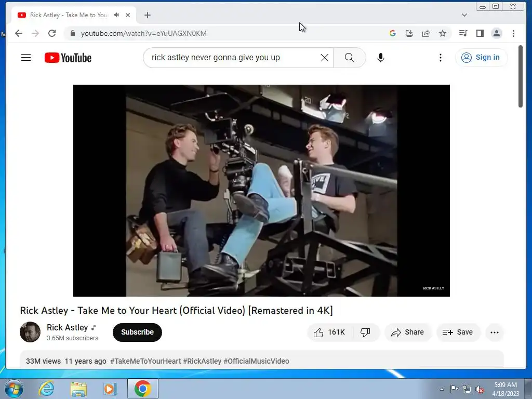Open a new tab
This screenshot has width=532, height=399.
click(147, 15)
